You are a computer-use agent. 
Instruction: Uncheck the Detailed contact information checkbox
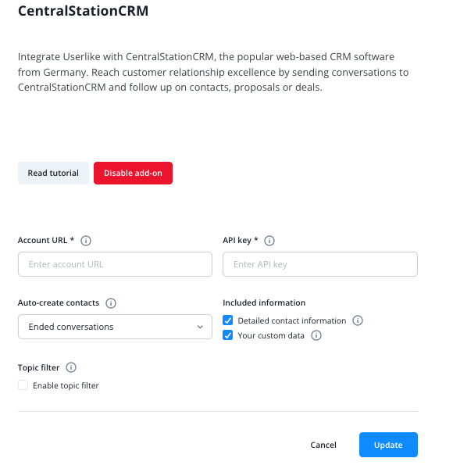[x=227, y=320]
